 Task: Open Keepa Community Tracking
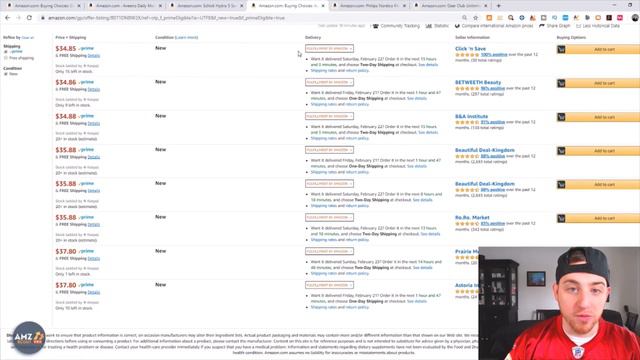(396, 26)
